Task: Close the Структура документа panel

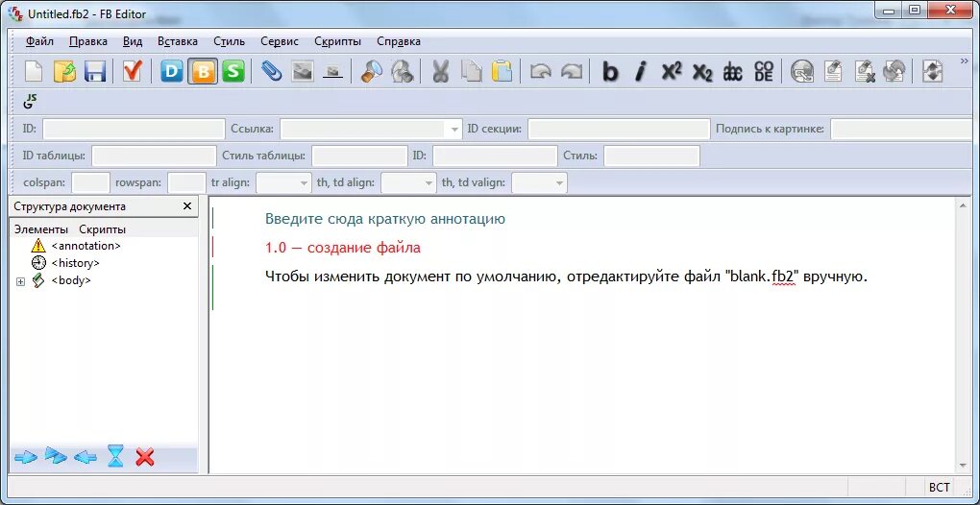Action: [187, 206]
